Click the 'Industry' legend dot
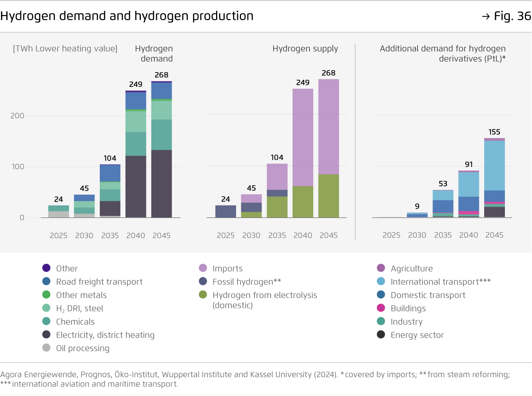 [381, 321]
